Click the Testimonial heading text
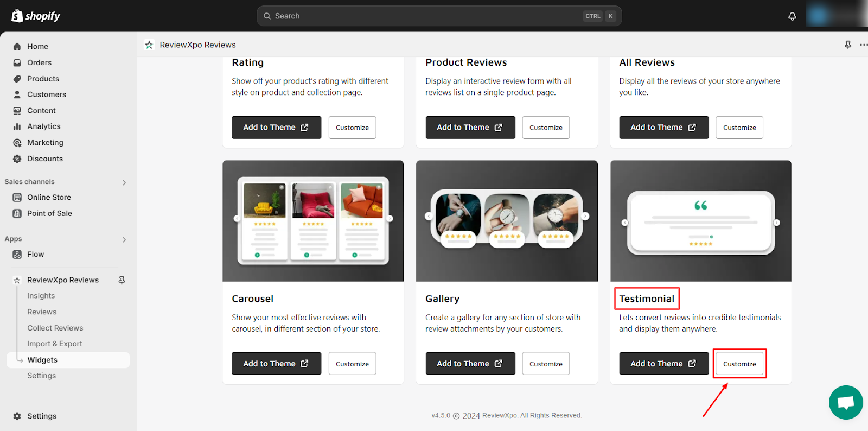Screen dimensions: 868x431 (647, 299)
